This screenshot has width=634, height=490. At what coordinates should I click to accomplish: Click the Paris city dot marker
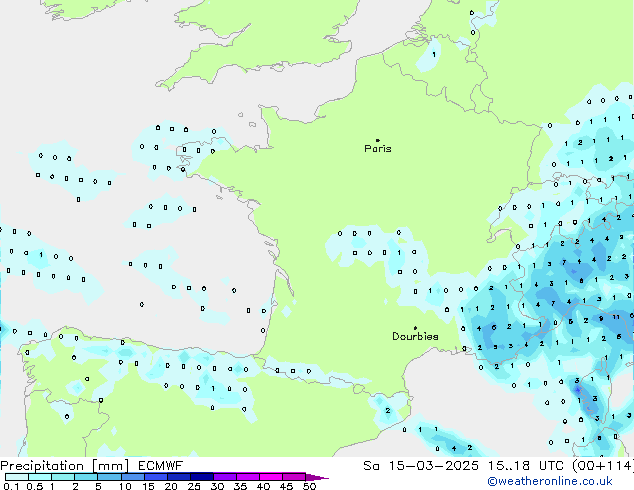click(378, 140)
